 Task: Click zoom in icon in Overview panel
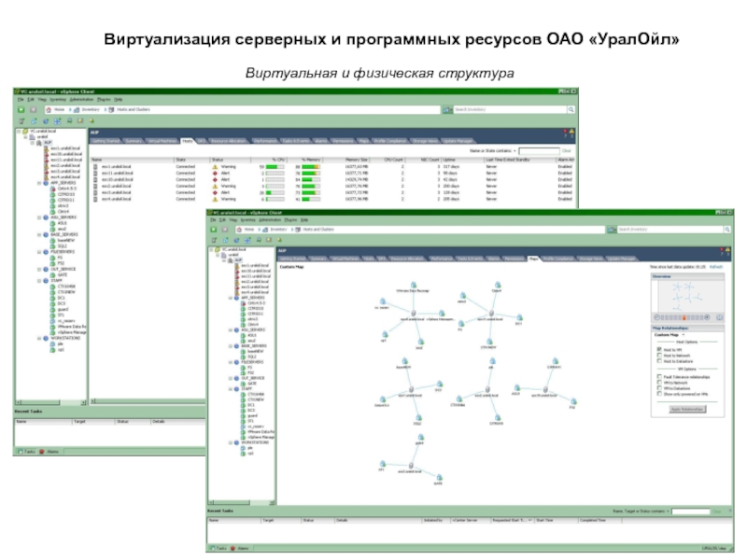(x=708, y=317)
